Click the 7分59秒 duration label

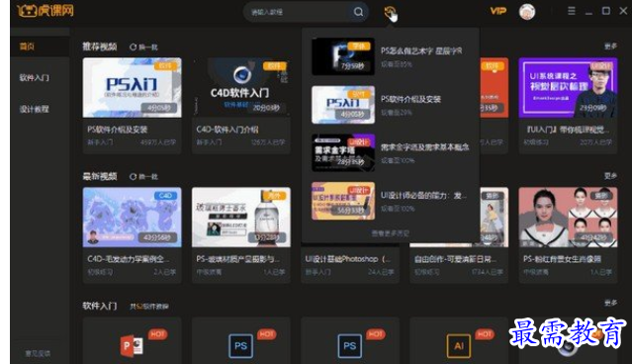click(x=352, y=65)
